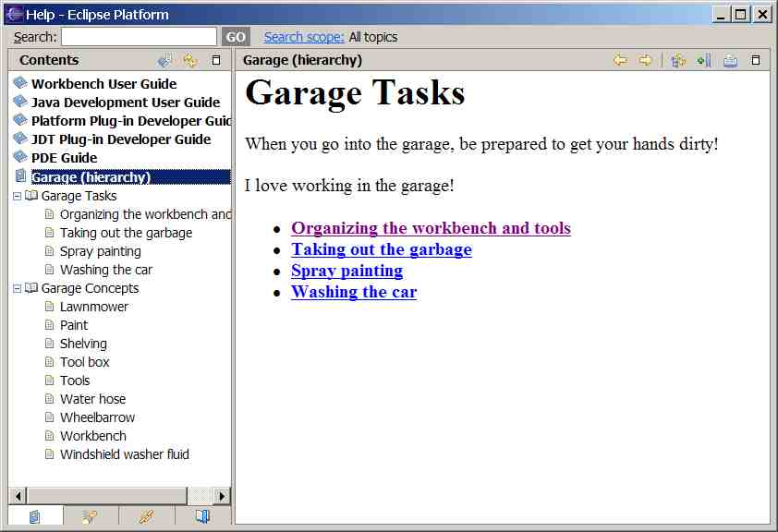Click the Refresh/synchronize icon in Contents toolbar
This screenshot has width=778, height=532.
(190, 60)
